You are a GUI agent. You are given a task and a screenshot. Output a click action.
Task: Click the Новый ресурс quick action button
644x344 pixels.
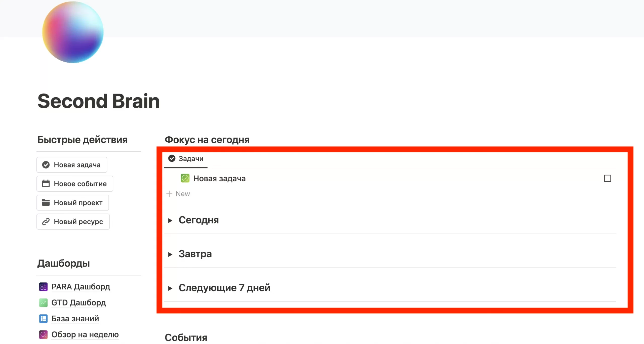(x=73, y=222)
